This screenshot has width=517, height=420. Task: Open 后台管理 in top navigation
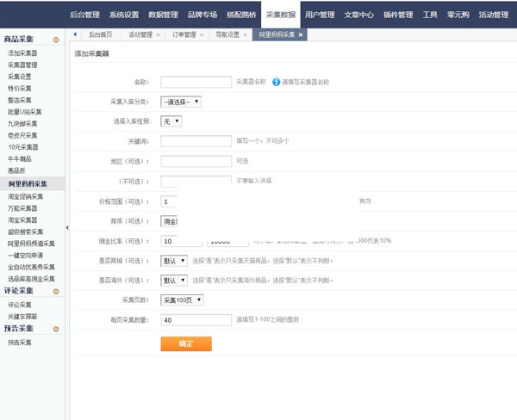(84, 15)
